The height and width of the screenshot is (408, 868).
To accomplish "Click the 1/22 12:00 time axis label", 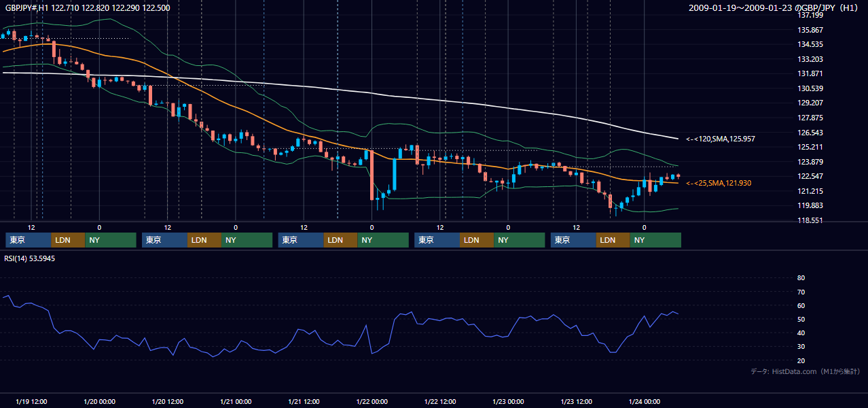I will click(x=439, y=402).
